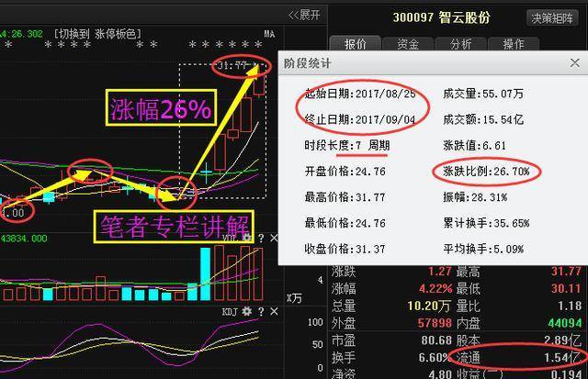Click the volume readout 43834.000

24,239
